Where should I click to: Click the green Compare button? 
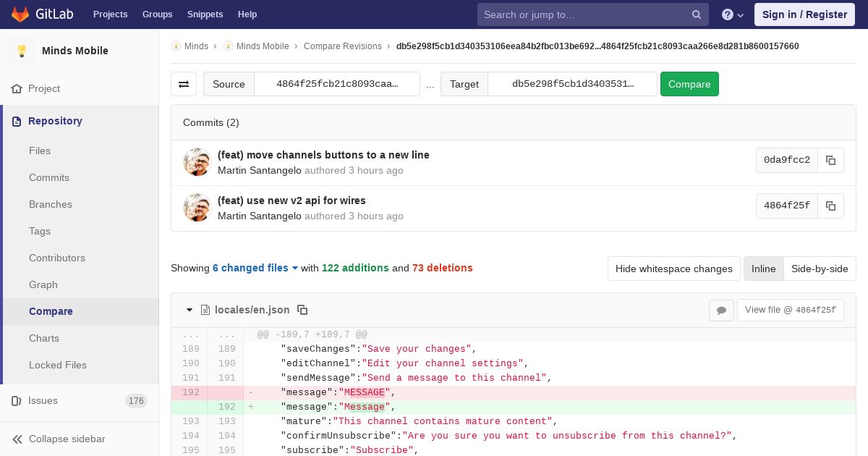click(x=689, y=84)
